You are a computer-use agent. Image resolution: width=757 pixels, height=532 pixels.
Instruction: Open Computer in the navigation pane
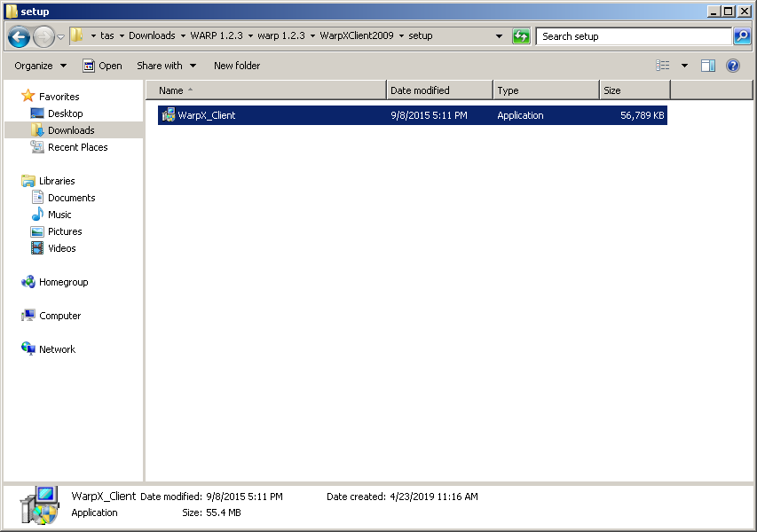(59, 316)
